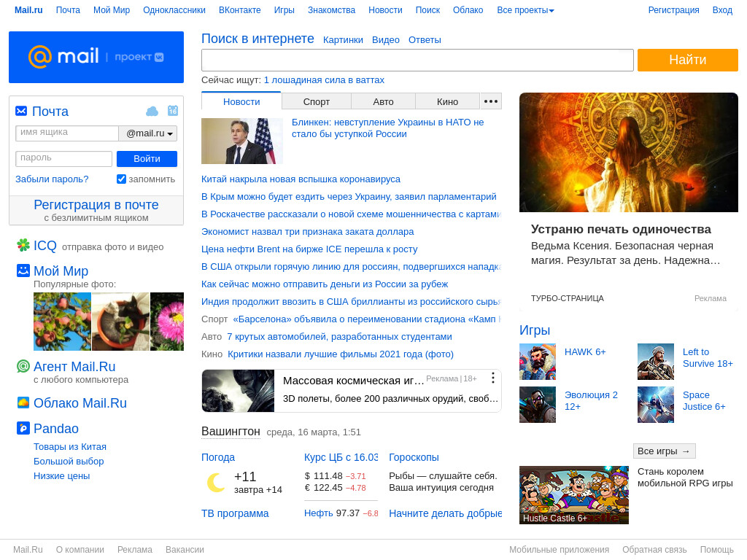747x560 pixels.
Task: Open the Видео search link
Action: (386, 40)
